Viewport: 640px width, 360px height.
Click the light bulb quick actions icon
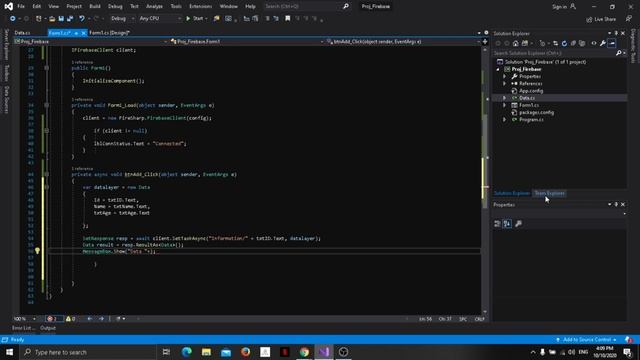pos(37,251)
